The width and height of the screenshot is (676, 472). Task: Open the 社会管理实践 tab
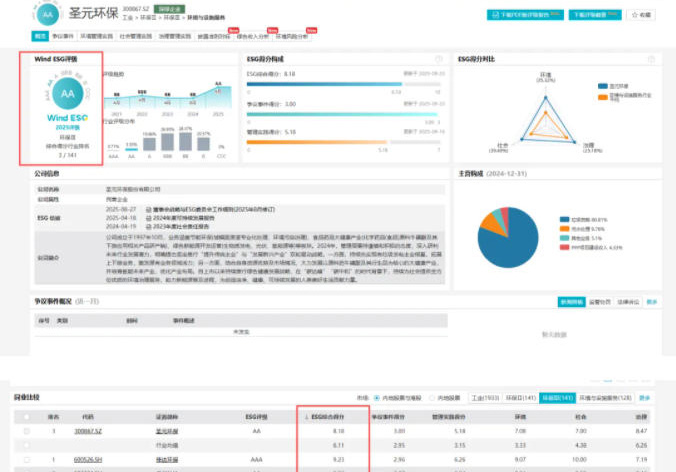point(136,36)
